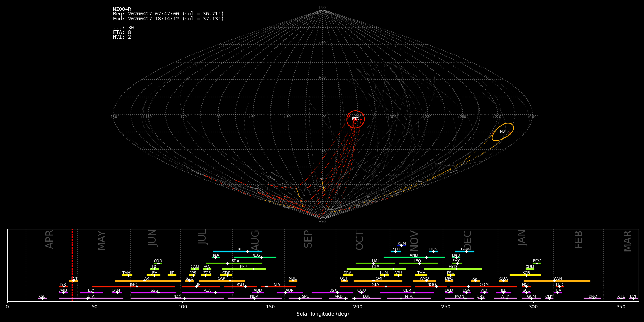This screenshot has height=322, width=644.
Task: Click the COM shower bar
Action: [x=483, y=287]
